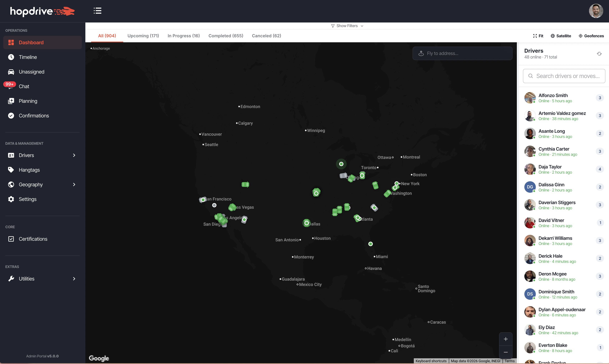The width and height of the screenshot is (609, 364).
Task: Toggle Satellite map view
Action: click(x=561, y=36)
